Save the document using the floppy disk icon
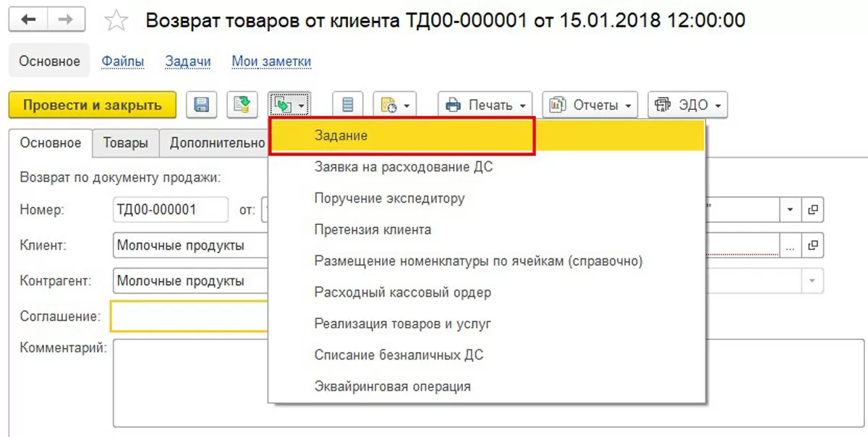Screen dimensions: 868x437 (x=202, y=105)
